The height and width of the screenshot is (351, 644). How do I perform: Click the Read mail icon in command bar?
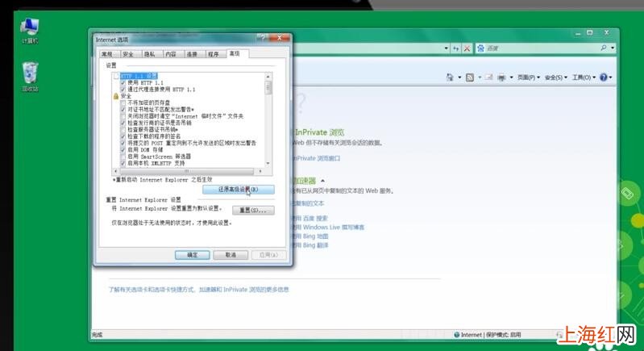[x=488, y=77]
